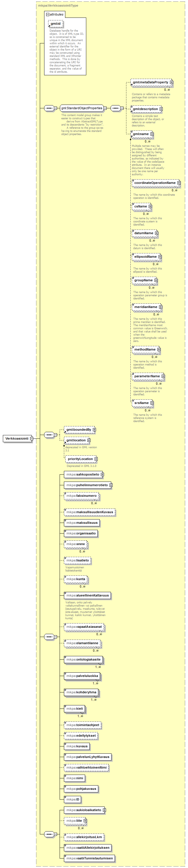Image resolution: width=188 pixels, height=868 pixels.
Task: Select mkpa:maksullisuudenKuvaus element
Action: [x=90, y=512]
